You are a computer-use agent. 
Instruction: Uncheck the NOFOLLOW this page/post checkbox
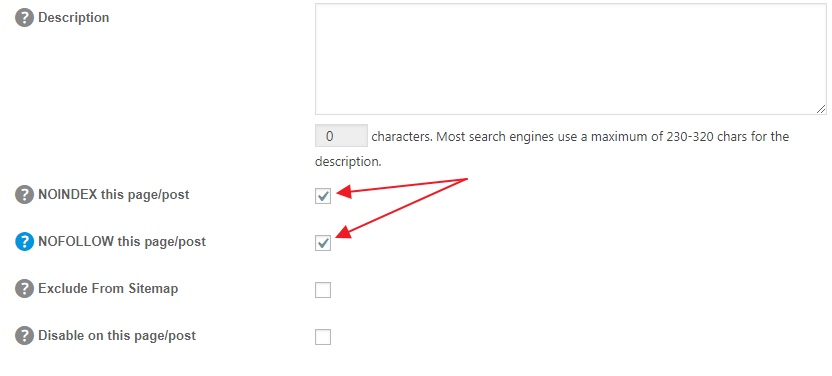pos(323,243)
